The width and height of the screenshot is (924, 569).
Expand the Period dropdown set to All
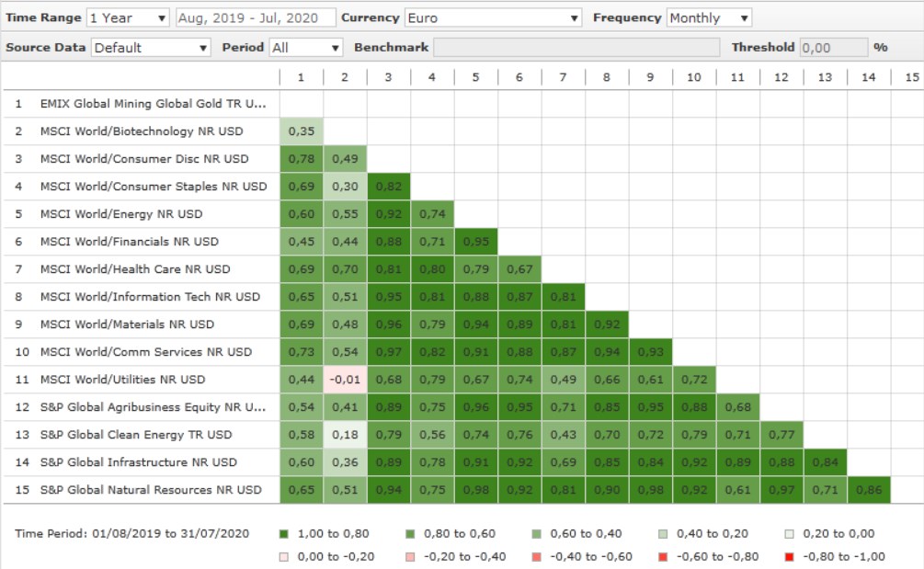coord(306,48)
